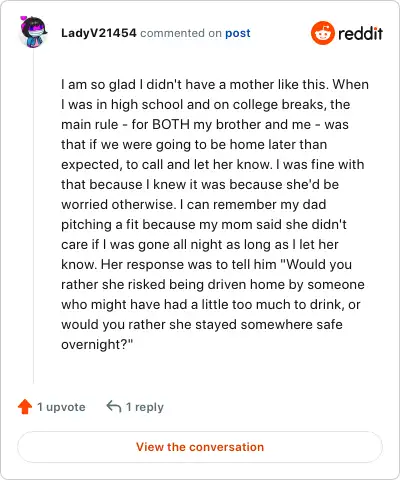Click the "View the conversation" button
Image resolution: width=400 pixels, height=480 pixels.
(x=200, y=447)
